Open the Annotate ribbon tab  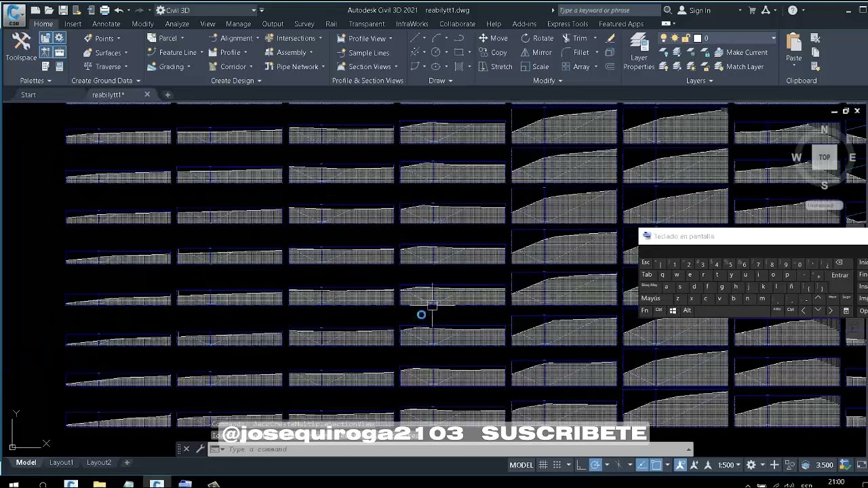[106, 24]
